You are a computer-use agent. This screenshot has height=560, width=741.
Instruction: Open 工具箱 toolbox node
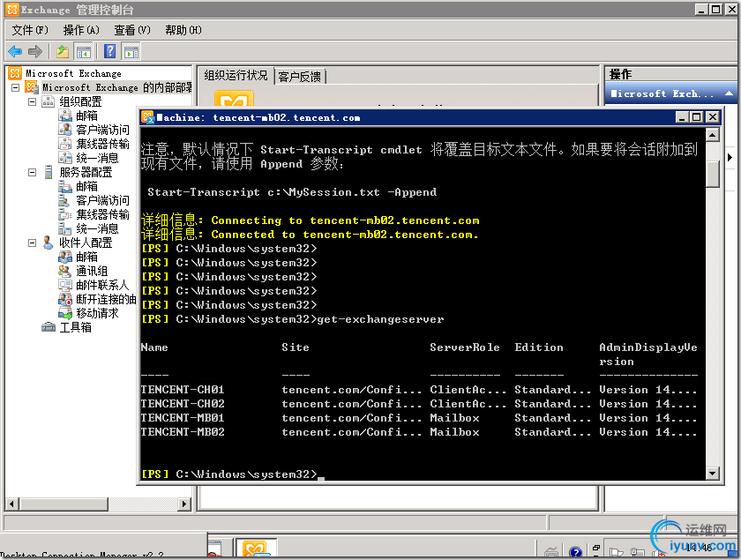click(76, 327)
